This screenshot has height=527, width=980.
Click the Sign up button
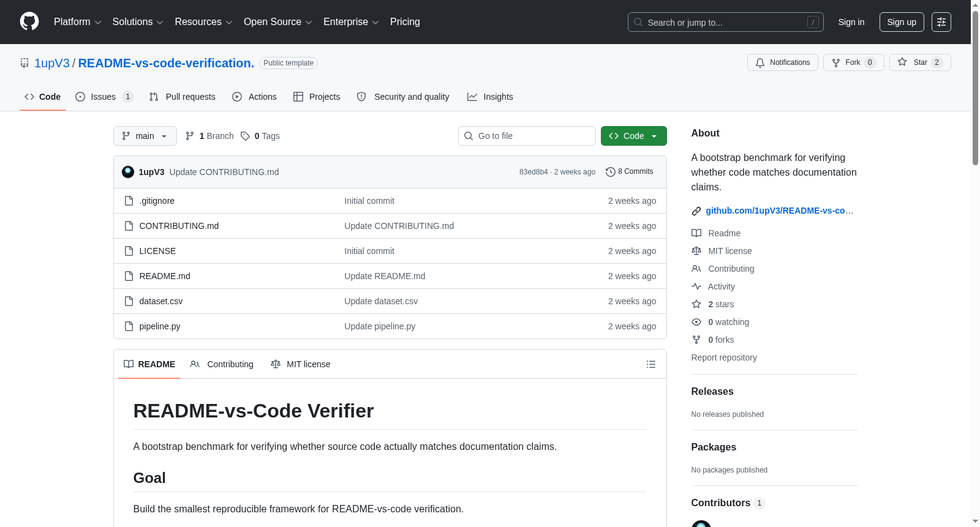click(x=902, y=22)
